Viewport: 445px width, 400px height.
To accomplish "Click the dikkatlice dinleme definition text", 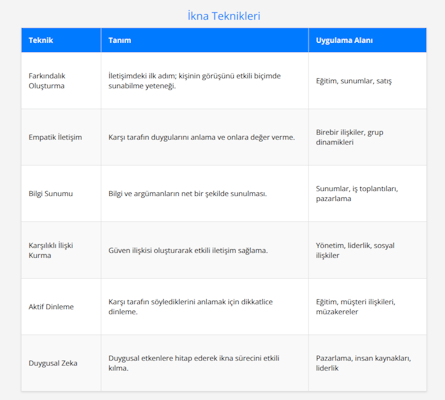I will click(190, 307).
